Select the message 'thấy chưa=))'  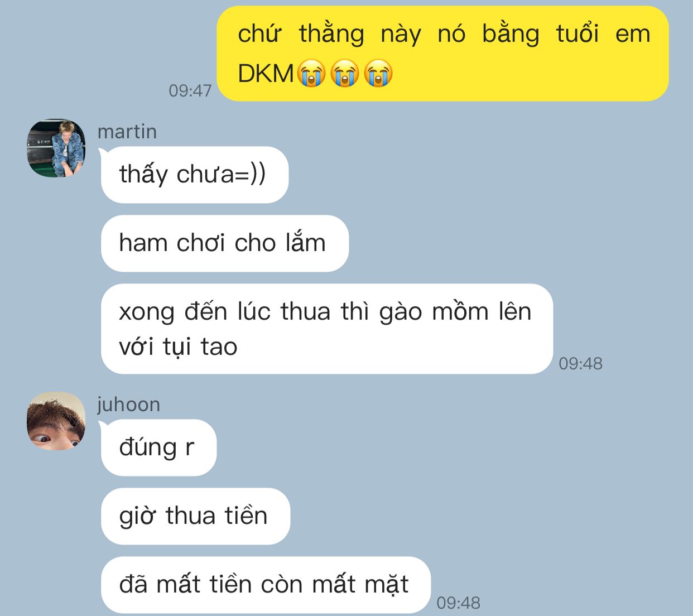[194, 175]
